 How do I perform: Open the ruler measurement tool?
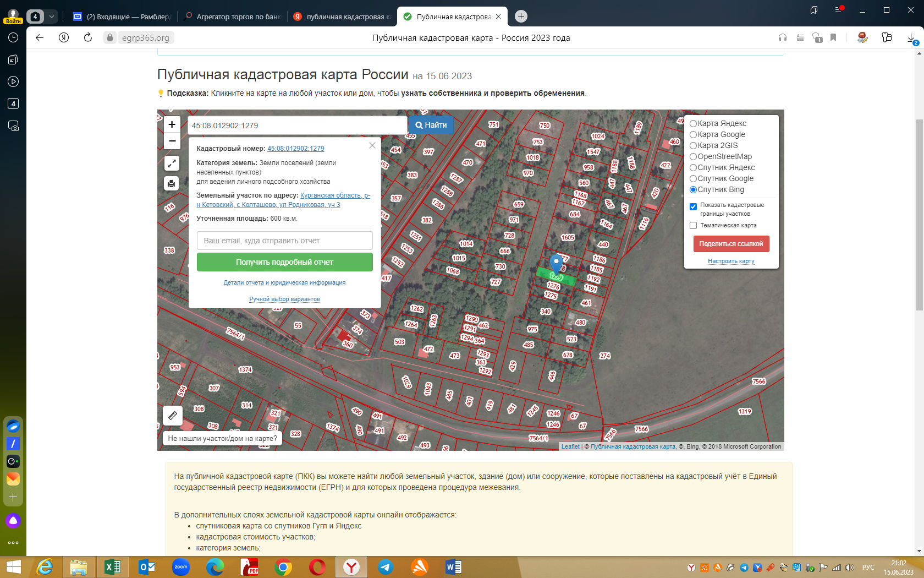[172, 416]
